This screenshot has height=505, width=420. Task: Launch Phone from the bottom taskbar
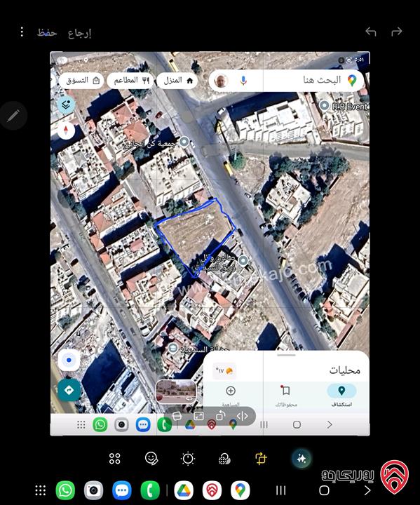[150, 490]
